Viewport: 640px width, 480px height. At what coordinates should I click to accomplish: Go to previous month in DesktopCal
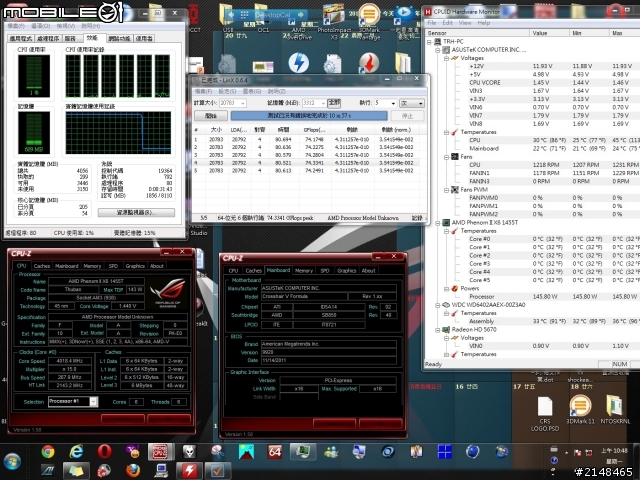click(231, 15)
